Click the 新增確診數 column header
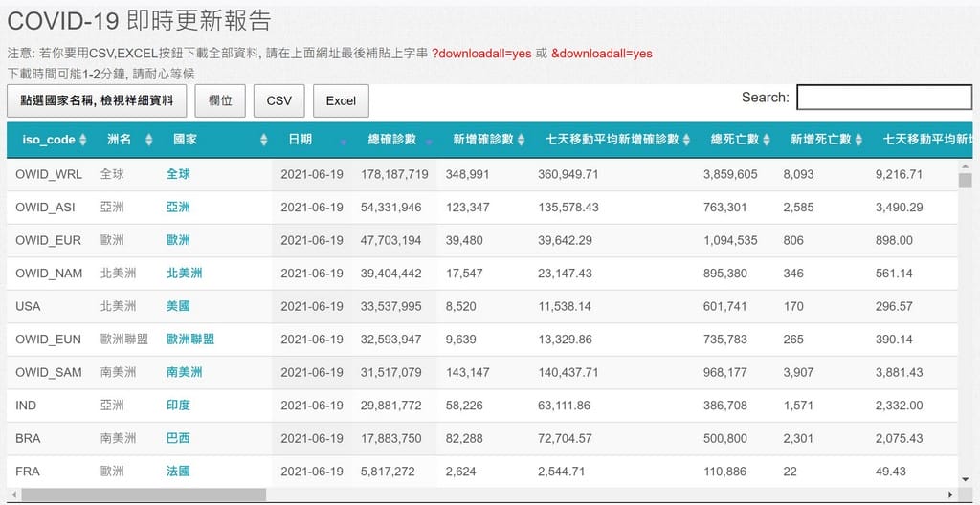This screenshot has width=980, height=505. [x=483, y=140]
